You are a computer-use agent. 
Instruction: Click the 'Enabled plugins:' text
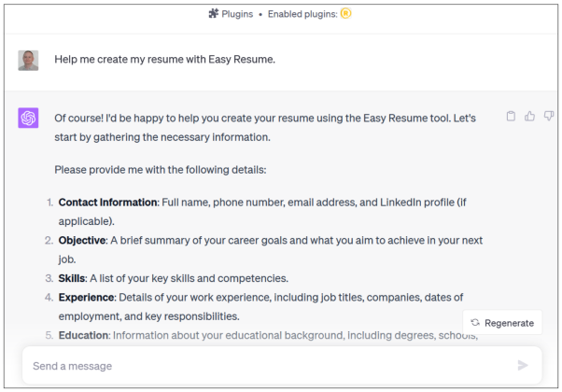(x=302, y=14)
